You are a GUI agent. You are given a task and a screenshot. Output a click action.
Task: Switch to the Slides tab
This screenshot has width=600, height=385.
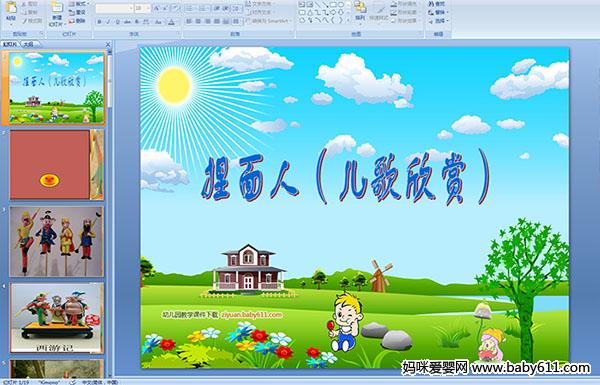(10, 44)
